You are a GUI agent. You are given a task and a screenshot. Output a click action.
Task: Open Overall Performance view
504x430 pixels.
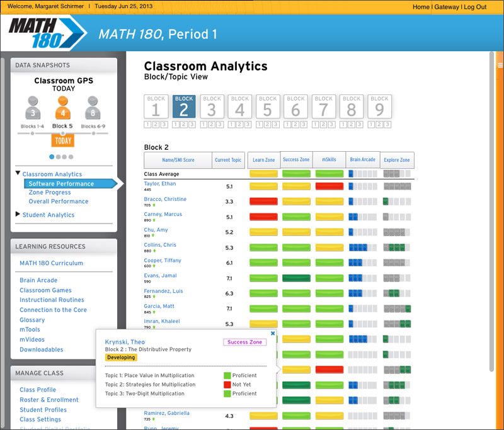tap(59, 201)
